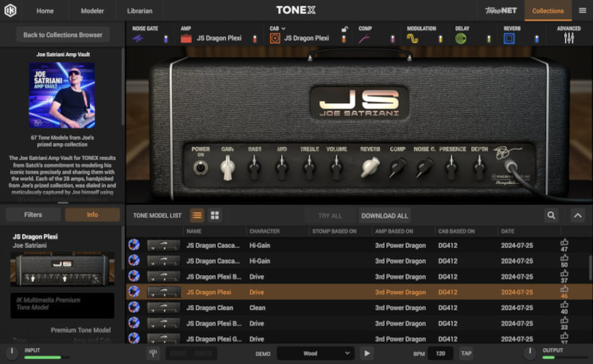The width and height of the screenshot is (593, 364).
Task: Sort list by NAME column
Action: tap(194, 231)
